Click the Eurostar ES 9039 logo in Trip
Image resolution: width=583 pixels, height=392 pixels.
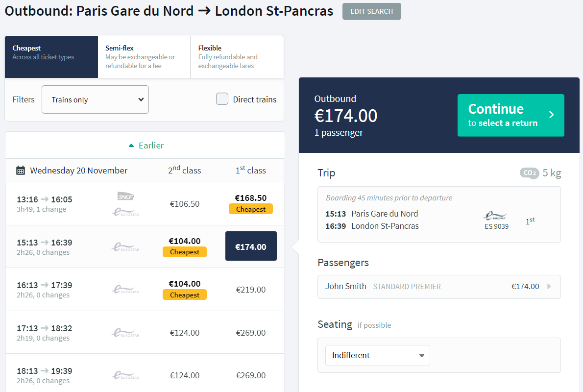click(495, 216)
